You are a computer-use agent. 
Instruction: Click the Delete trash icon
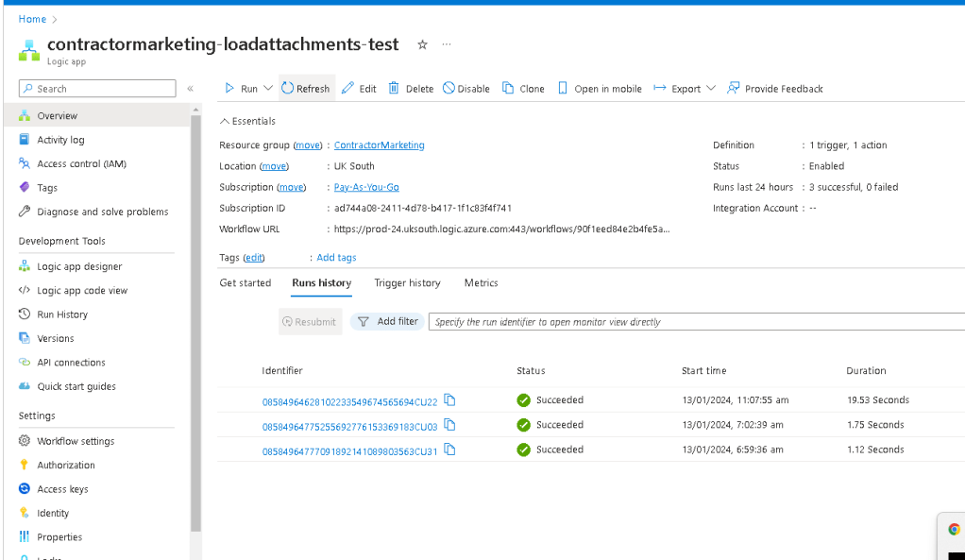(x=394, y=88)
